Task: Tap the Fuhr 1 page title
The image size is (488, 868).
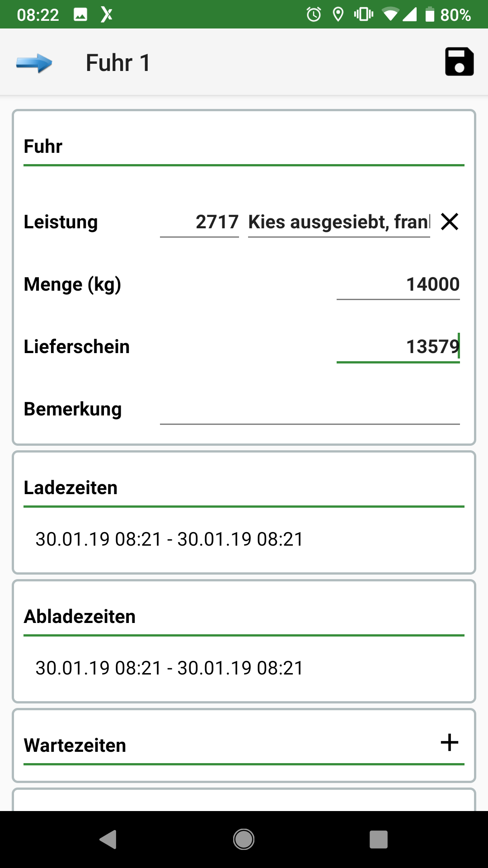Action: (x=118, y=62)
